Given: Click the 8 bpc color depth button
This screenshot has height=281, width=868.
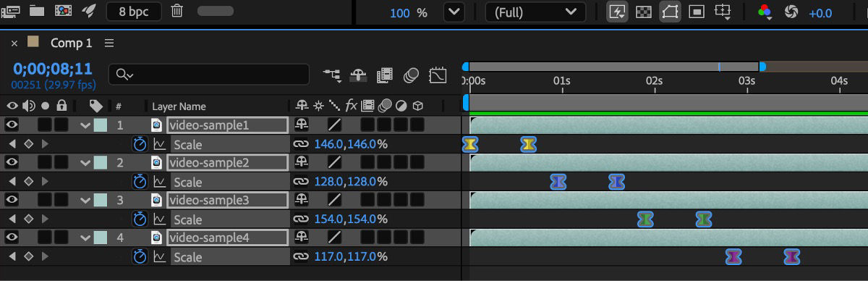Looking at the screenshot, I should [x=134, y=12].
